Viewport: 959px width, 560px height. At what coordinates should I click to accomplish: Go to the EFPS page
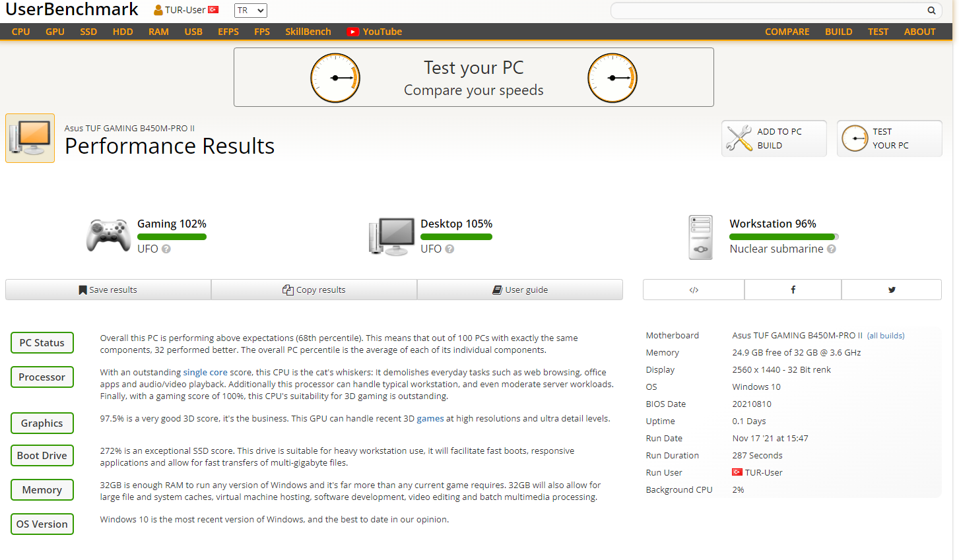[x=228, y=32]
